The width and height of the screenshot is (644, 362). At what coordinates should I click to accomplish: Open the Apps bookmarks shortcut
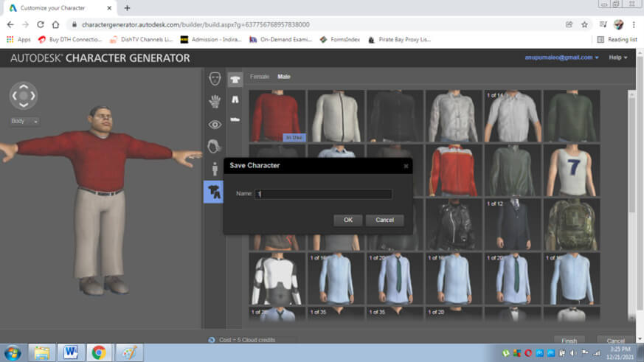point(18,39)
